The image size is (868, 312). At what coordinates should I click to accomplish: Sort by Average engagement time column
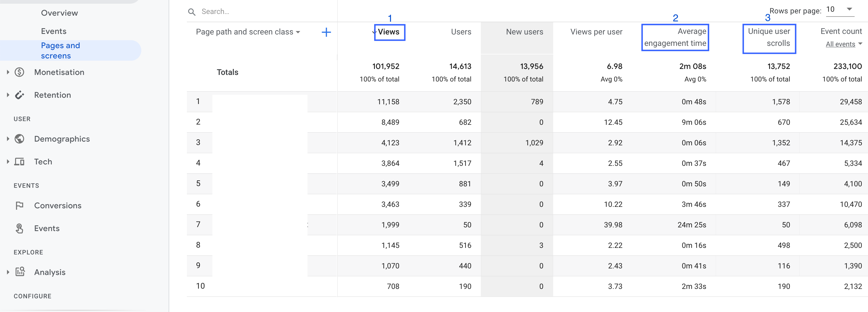[x=675, y=37]
